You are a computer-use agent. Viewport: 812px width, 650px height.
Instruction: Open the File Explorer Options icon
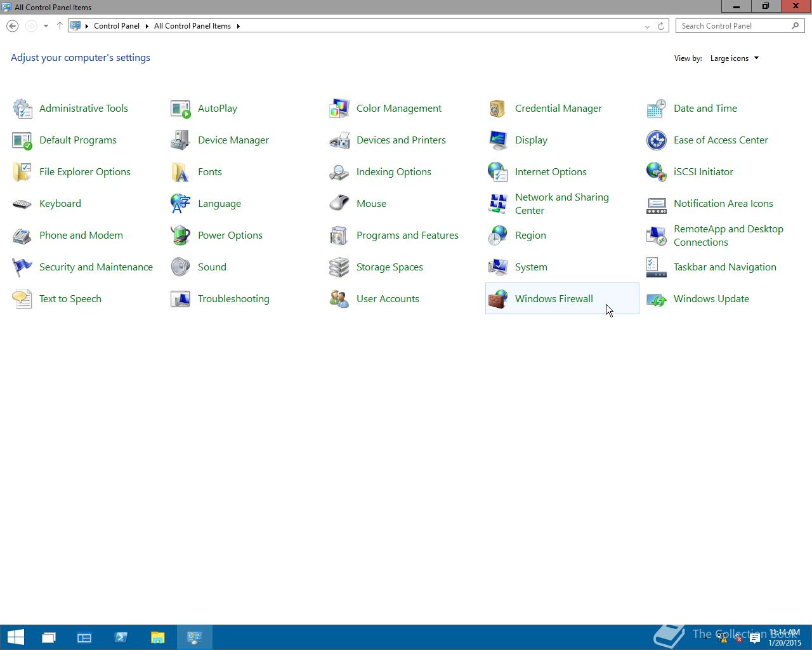coord(22,172)
